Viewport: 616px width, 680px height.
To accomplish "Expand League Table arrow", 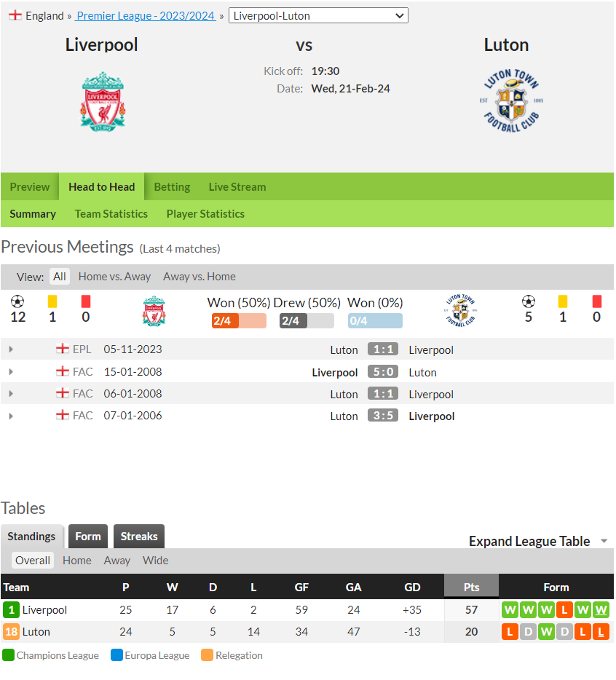I will point(604,541).
